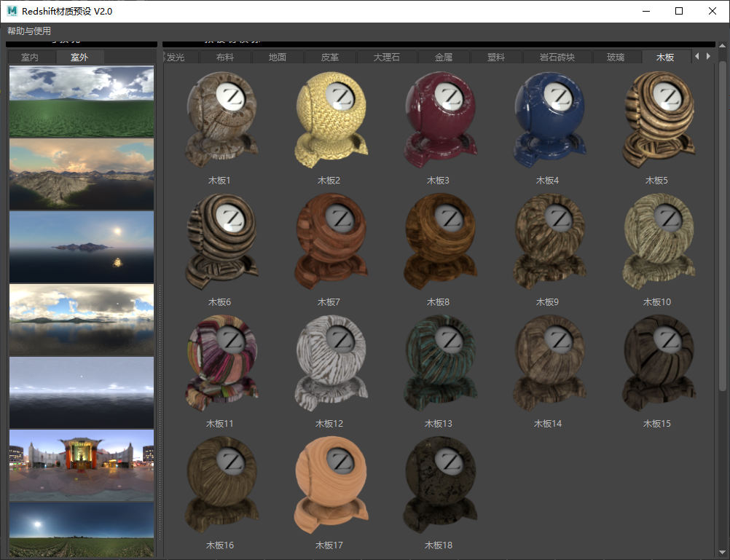Viewport: 730px width, 560px height.
Task: Open the 帮助与使用 menu
Action: click(x=29, y=31)
